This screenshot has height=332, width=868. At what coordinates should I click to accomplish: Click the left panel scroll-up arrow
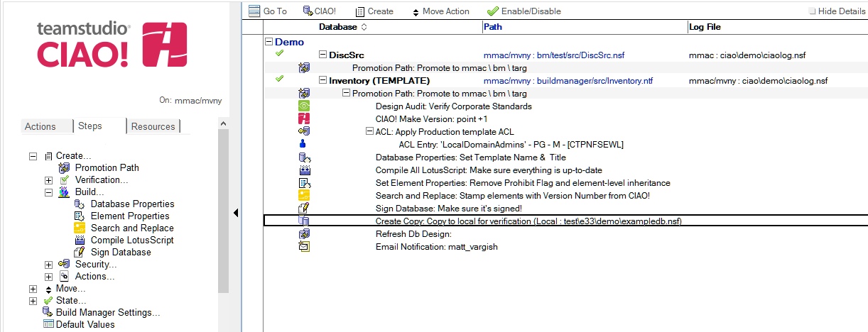click(224, 124)
